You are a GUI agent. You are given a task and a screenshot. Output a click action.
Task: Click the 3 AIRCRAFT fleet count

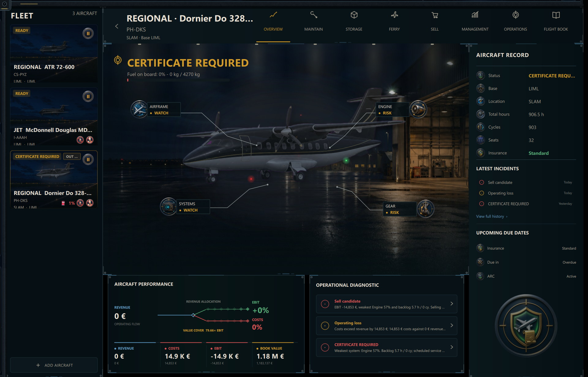85,13
